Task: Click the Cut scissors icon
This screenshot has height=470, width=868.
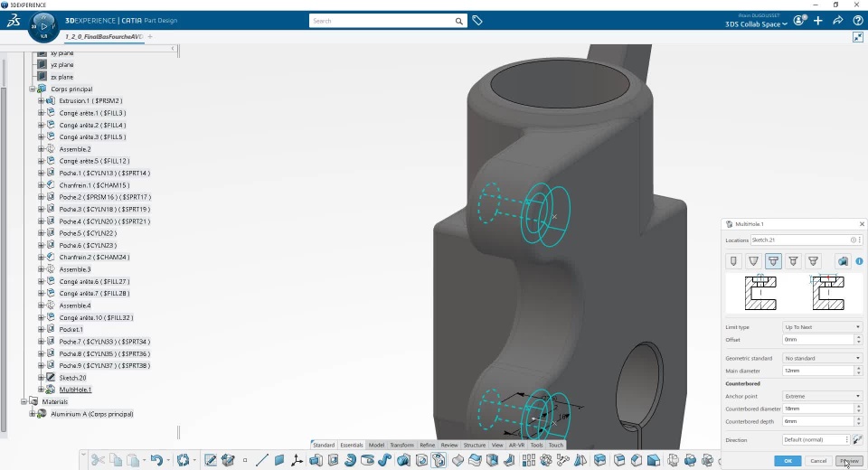Action: tap(98, 460)
